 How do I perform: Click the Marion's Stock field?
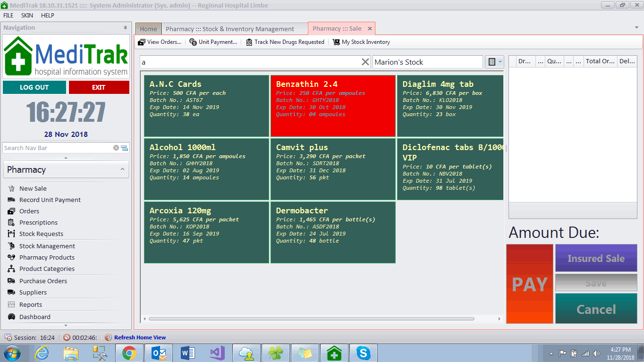[x=427, y=62]
